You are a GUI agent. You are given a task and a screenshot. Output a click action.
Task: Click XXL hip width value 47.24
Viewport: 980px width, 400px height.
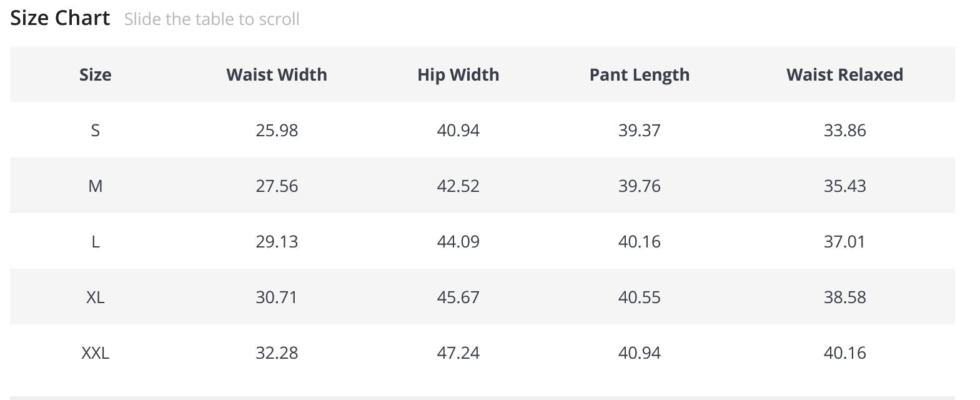pos(458,353)
